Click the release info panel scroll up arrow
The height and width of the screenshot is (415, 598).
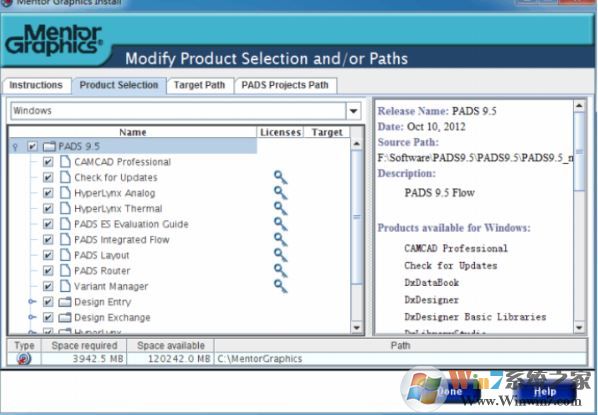(579, 105)
